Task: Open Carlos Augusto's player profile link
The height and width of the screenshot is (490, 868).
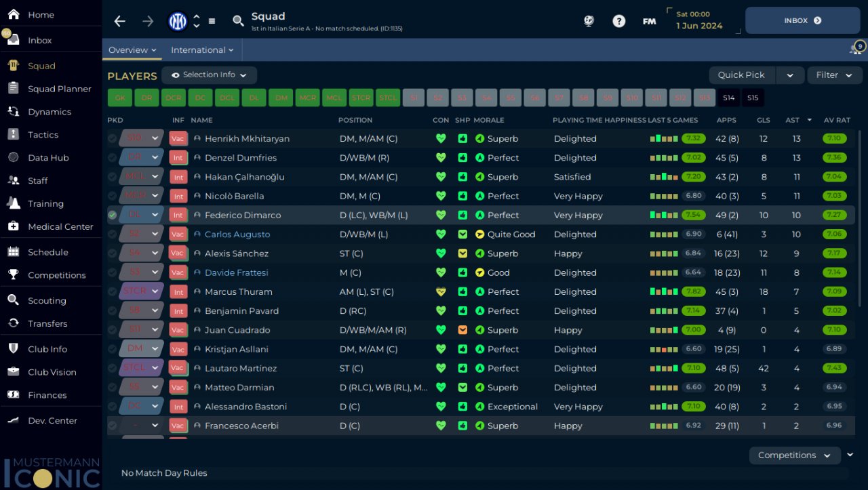Action: 237,234
